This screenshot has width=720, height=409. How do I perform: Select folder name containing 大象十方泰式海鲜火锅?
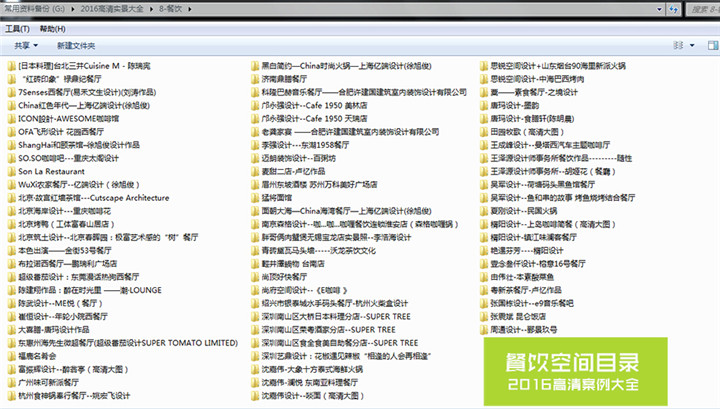312,370
